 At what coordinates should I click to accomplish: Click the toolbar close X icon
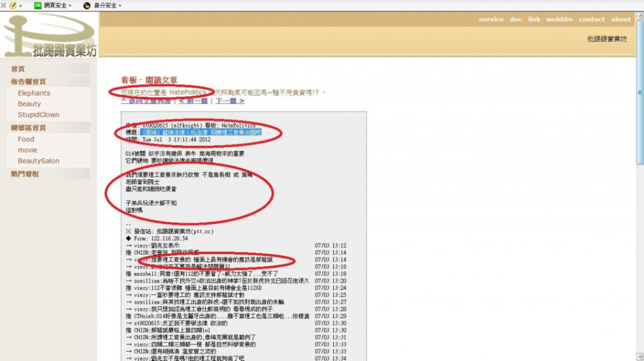(3, 5)
